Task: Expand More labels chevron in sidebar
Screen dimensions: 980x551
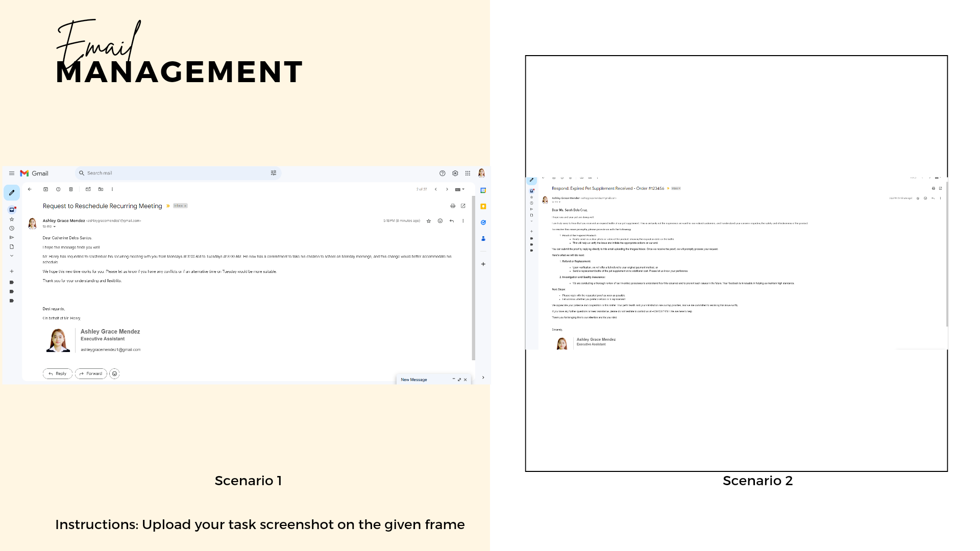Action: click(12, 256)
